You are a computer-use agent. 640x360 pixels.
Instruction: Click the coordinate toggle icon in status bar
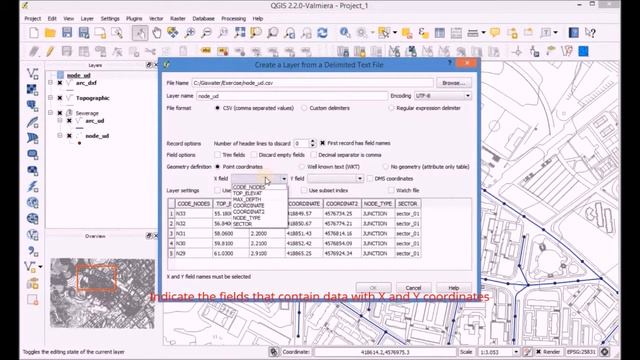click(x=273, y=351)
